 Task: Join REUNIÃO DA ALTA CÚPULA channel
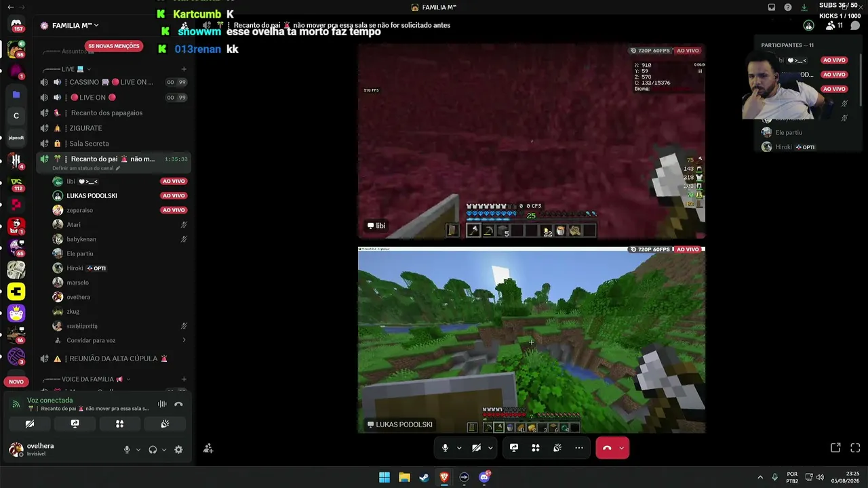[114, 359]
